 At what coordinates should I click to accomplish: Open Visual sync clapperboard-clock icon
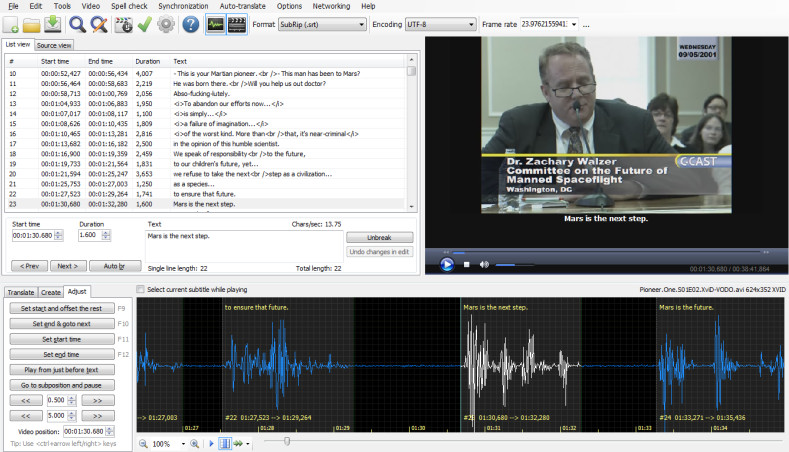[x=123, y=24]
